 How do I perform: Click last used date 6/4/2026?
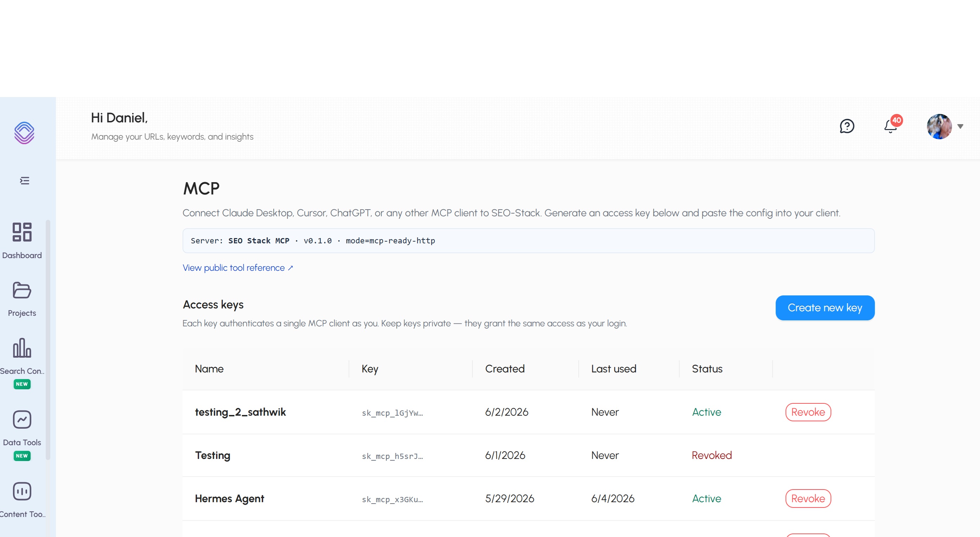click(x=613, y=499)
